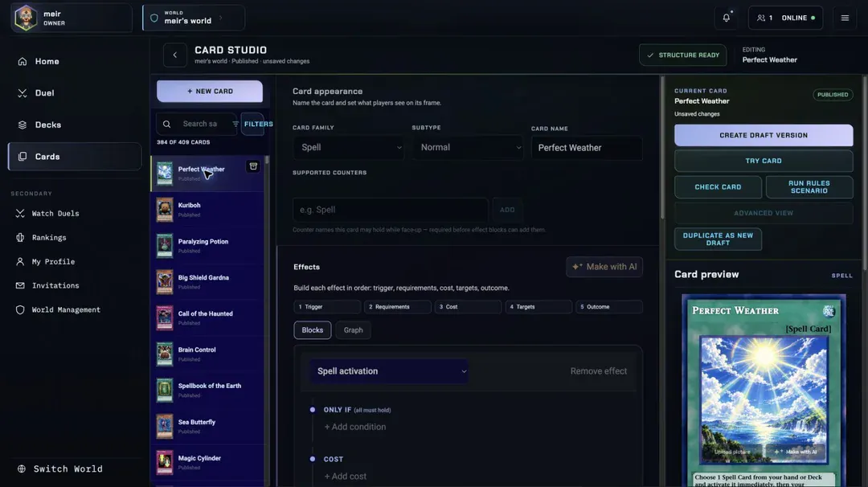868x487 pixels.
Task: Click the online users count icon
Action: [761, 18]
